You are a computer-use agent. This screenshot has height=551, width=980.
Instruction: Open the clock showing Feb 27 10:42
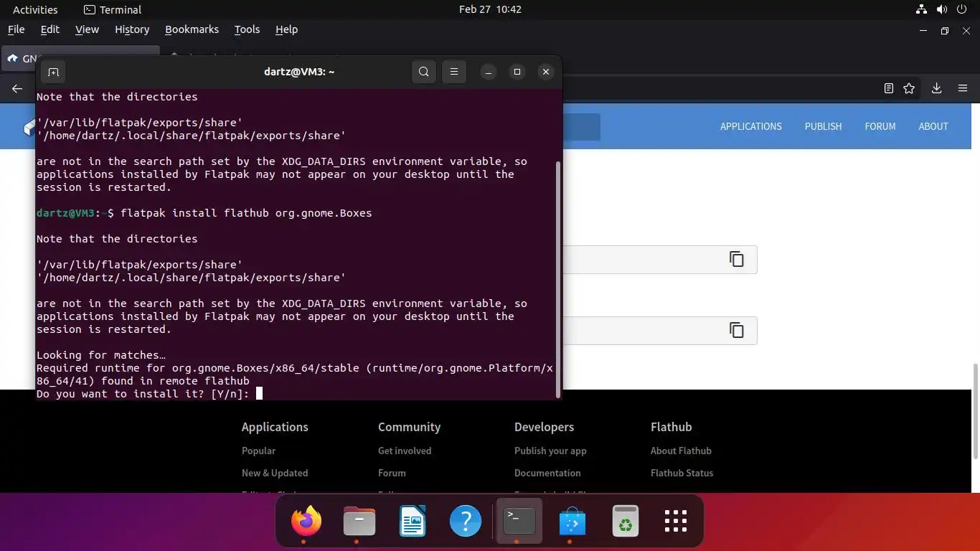(490, 9)
